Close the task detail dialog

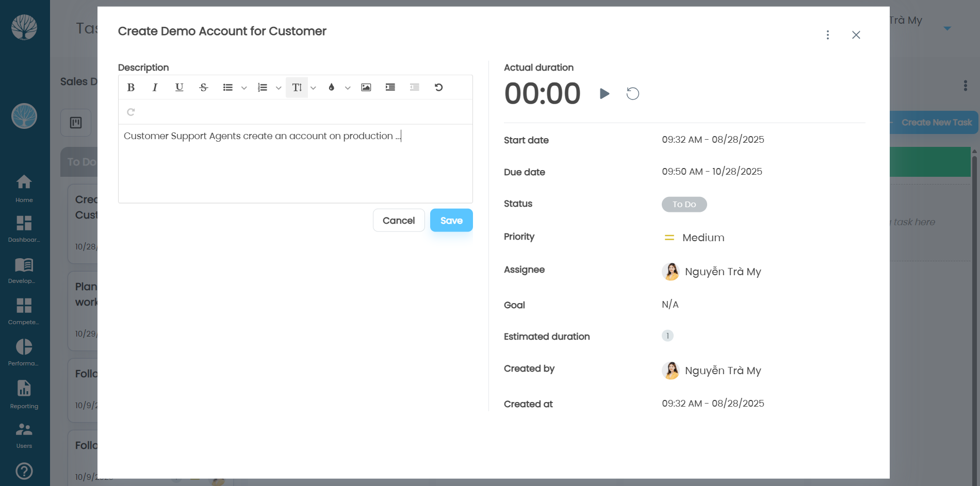(x=856, y=35)
